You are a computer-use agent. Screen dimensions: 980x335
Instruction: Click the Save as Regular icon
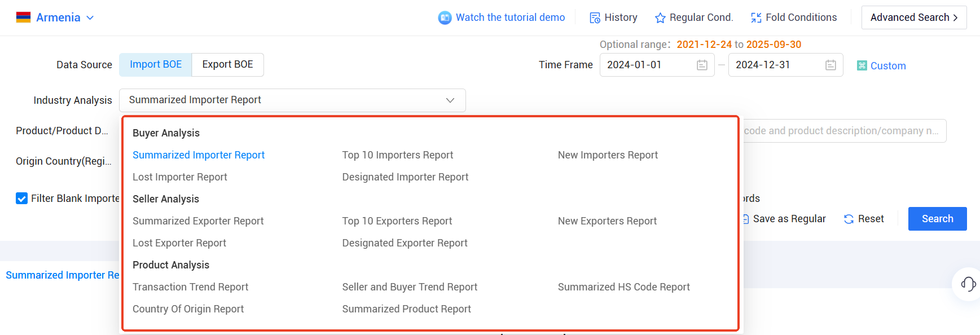pyautogui.click(x=746, y=219)
